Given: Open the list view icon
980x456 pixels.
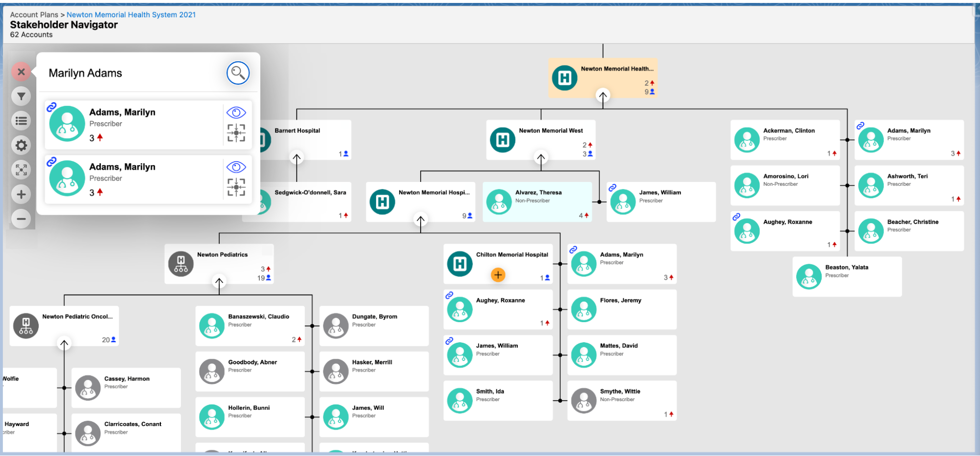Looking at the screenshot, I should pyautogui.click(x=21, y=121).
